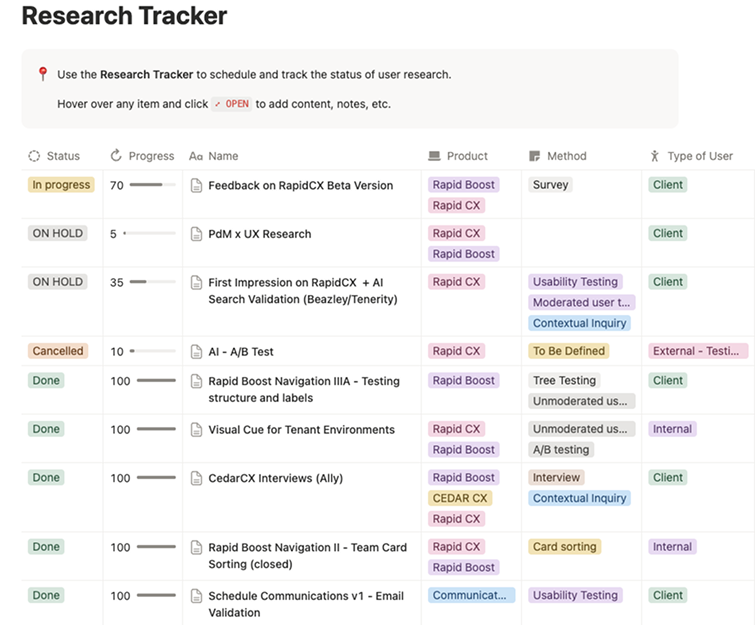Open the AI - A/B Test entry
This screenshot has width=755, height=625.
[x=241, y=352]
